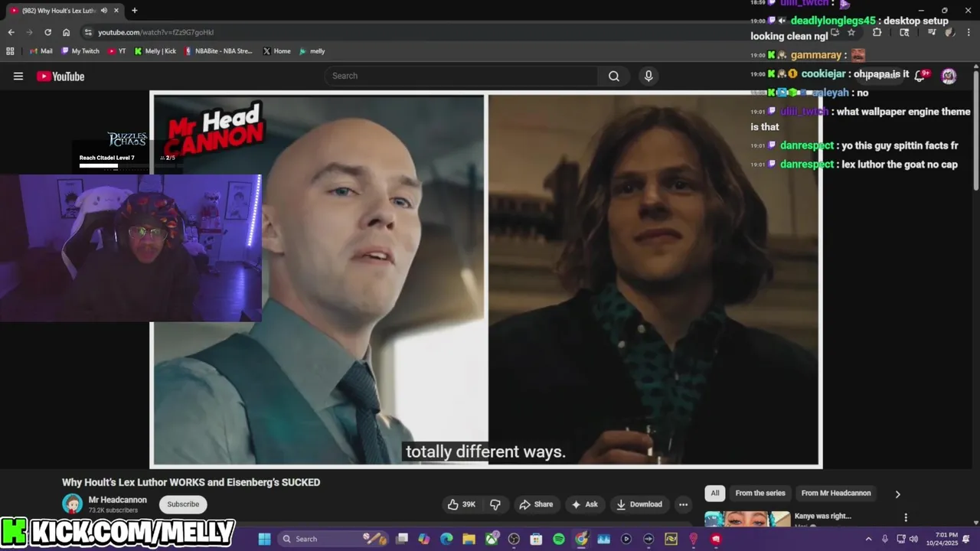Open the melly bookmark
Viewport: 980px width, 551px height.
(x=312, y=51)
